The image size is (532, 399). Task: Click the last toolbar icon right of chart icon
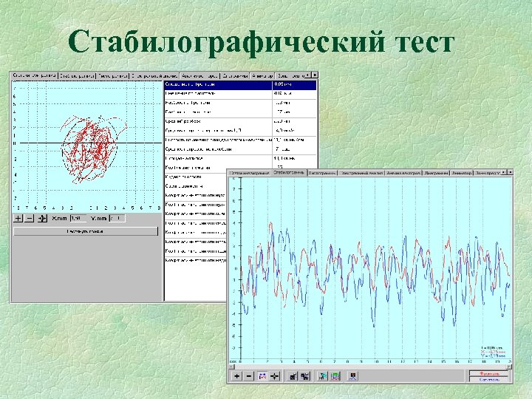click(353, 376)
